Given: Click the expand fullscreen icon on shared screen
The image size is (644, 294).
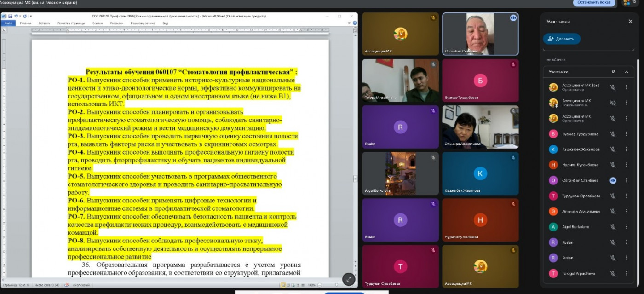Looking at the screenshot, I should click(349, 279).
